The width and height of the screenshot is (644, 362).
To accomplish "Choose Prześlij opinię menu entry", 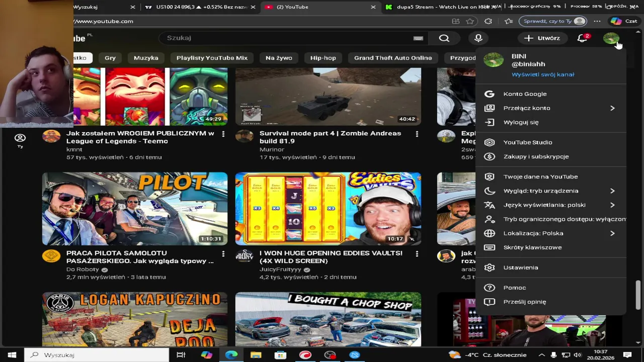I will point(551,302).
